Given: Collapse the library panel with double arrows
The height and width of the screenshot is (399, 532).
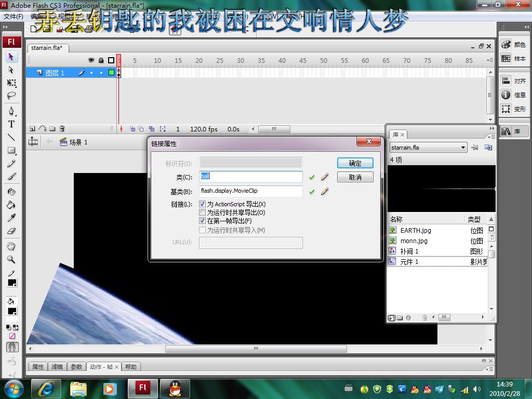Looking at the screenshot, I should [x=492, y=129].
